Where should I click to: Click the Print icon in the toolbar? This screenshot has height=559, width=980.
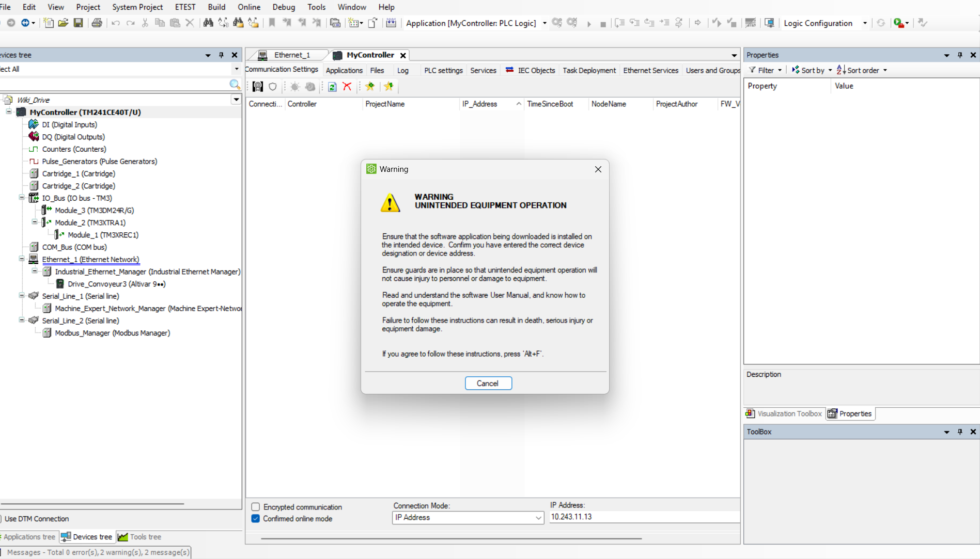[97, 23]
